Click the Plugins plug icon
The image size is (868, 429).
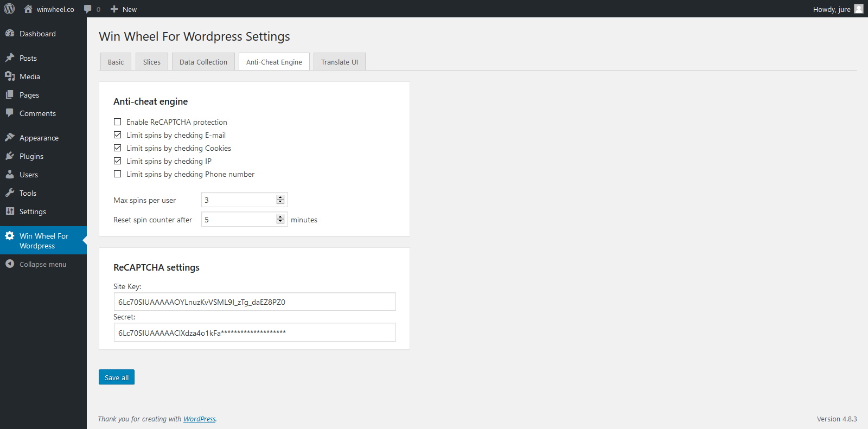(10, 156)
